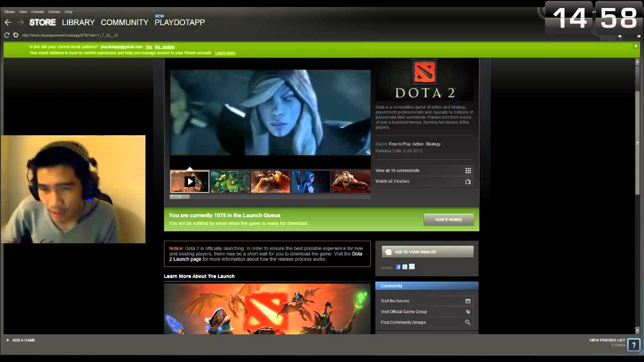Confirm email with the Yes link
Viewport: 644px width, 362px height.
(x=148, y=47)
